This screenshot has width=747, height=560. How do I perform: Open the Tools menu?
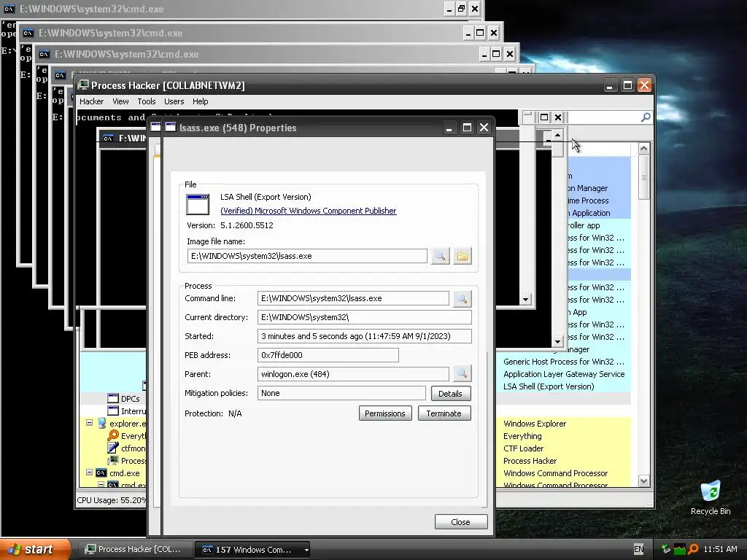coord(146,101)
